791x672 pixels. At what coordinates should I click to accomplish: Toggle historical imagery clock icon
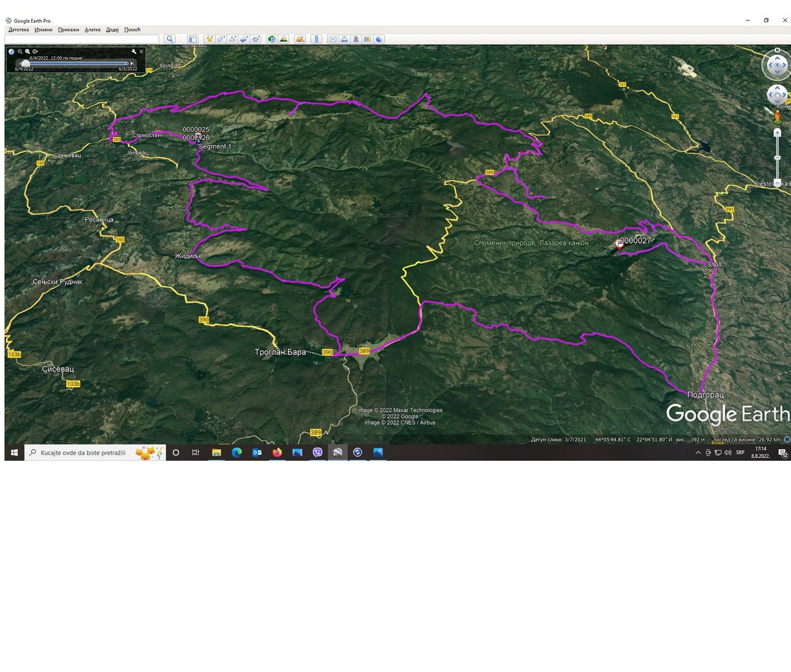272,39
